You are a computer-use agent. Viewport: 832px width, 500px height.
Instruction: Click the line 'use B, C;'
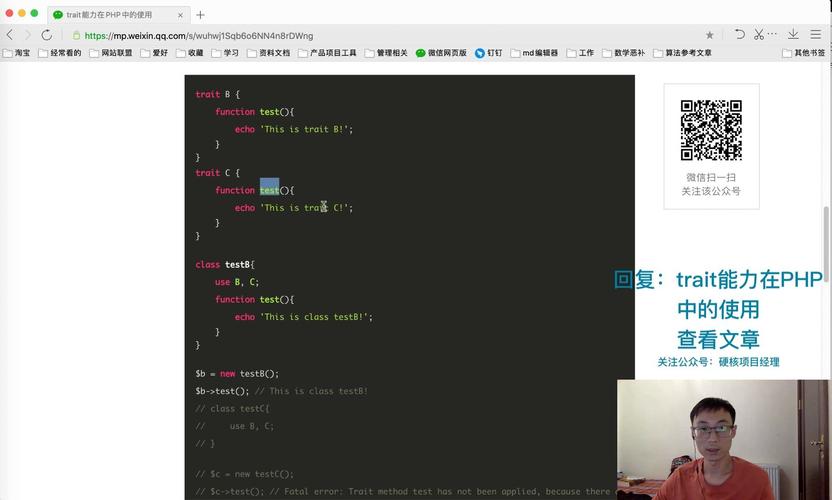pyautogui.click(x=237, y=282)
